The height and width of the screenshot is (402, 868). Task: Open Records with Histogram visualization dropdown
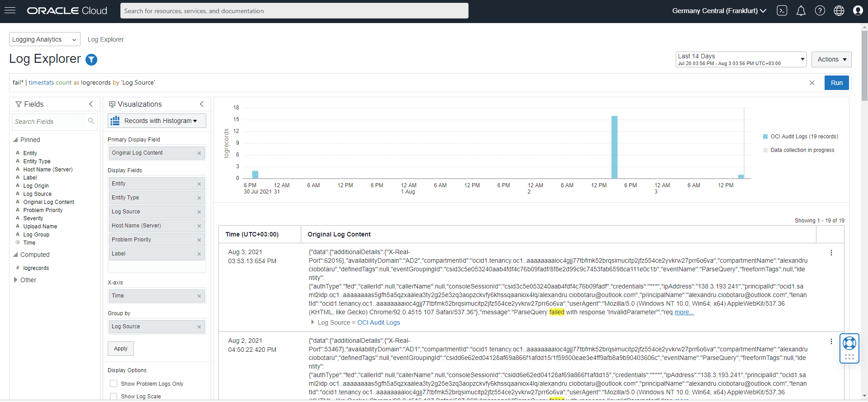point(157,121)
